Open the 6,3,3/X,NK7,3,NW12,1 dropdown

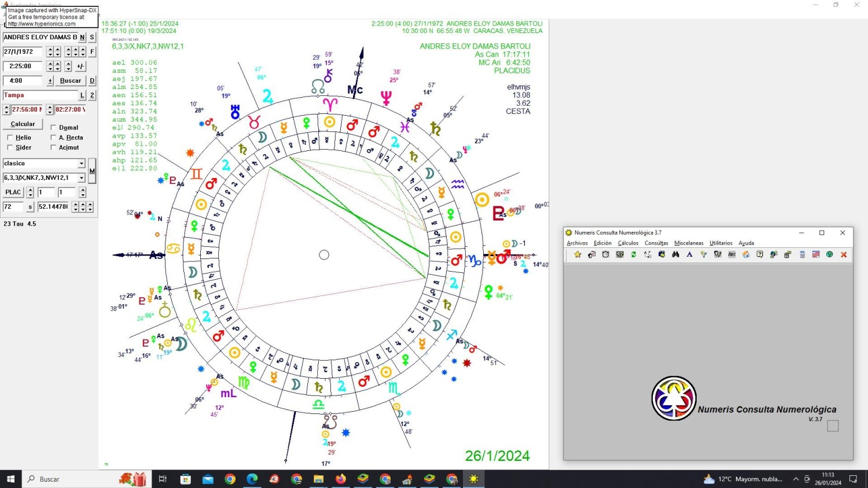point(82,178)
